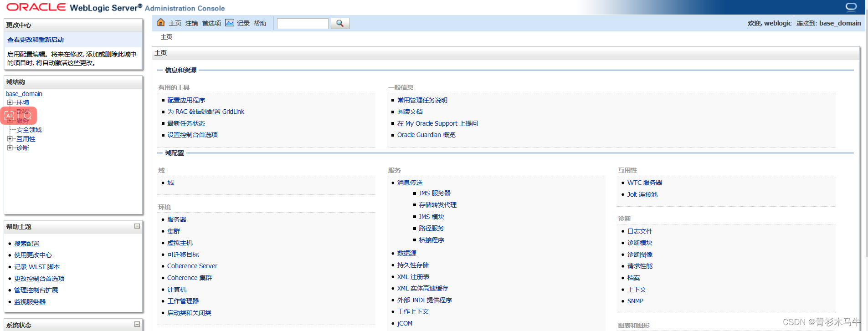This screenshot has width=868, height=331.
Task: Open 持久性存储 link
Action: point(413,265)
